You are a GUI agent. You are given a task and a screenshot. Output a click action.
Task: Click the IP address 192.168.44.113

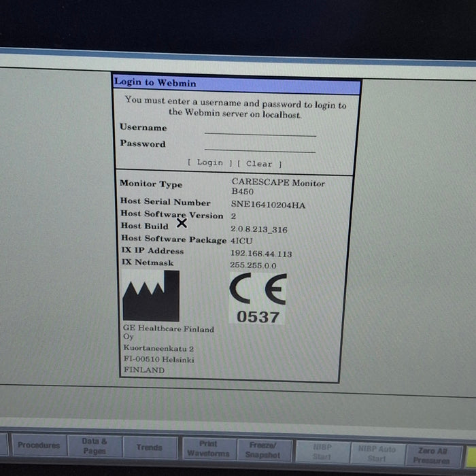pyautogui.click(x=261, y=254)
